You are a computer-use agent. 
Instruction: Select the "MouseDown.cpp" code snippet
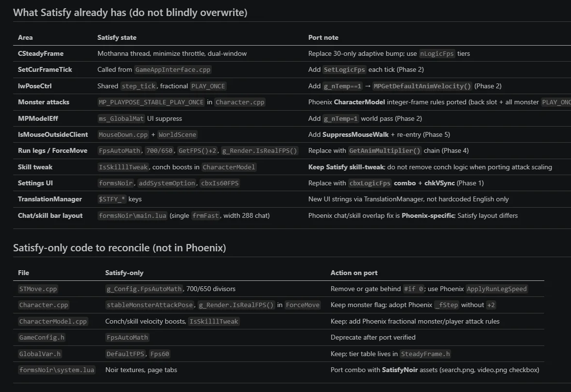point(123,134)
